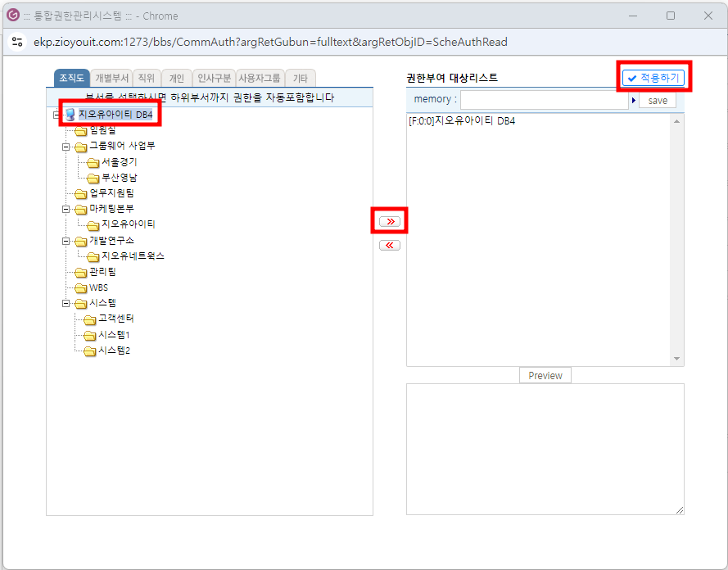This screenshot has width=728, height=570.
Task: Click the save button next to memory
Action: pyautogui.click(x=658, y=100)
